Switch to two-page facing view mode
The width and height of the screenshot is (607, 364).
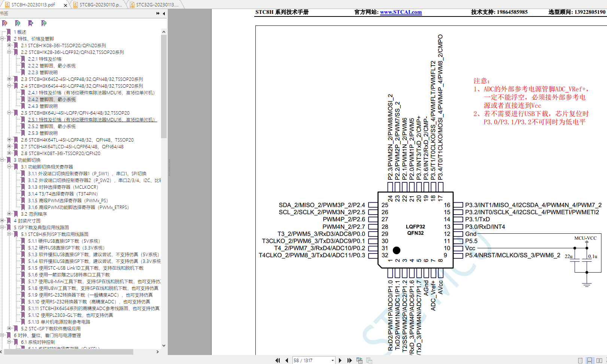pyautogui.click(x=599, y=360)
